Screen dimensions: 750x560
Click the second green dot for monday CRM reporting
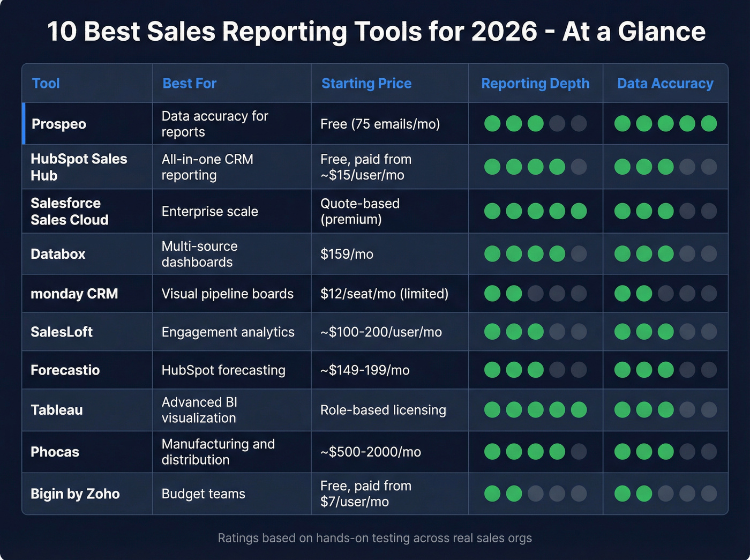pos(514,294)
